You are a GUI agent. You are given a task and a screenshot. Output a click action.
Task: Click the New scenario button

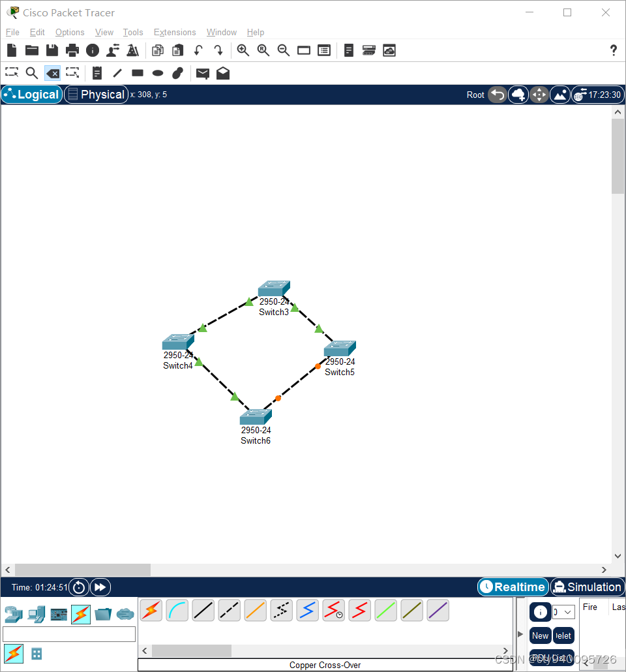(x=541, y=635)
